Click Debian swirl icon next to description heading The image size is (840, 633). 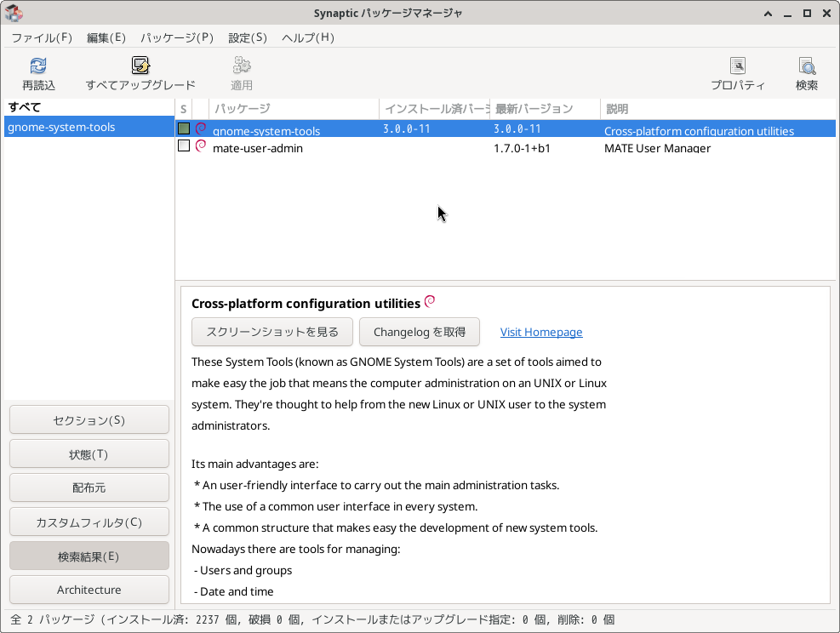430,301
